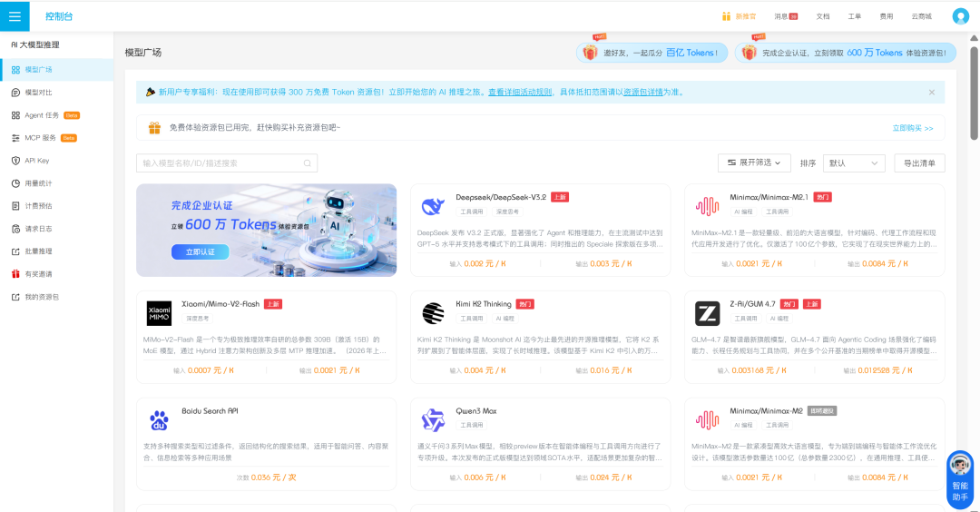Open the Deepseek/DeepSeek-V3.2 model title

coord(501,197)
